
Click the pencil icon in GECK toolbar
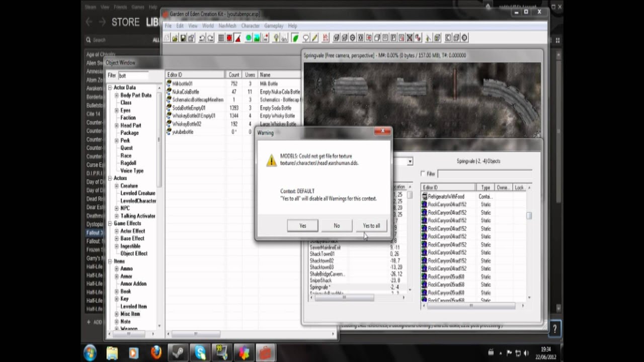coord(315,38)
